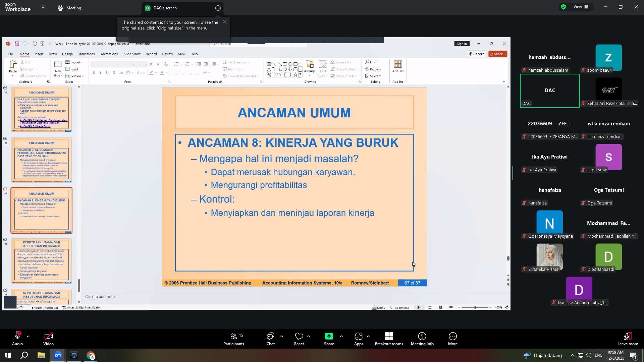
Task: Mute or unmute the Audio microphone
Action: coord(17,339)
